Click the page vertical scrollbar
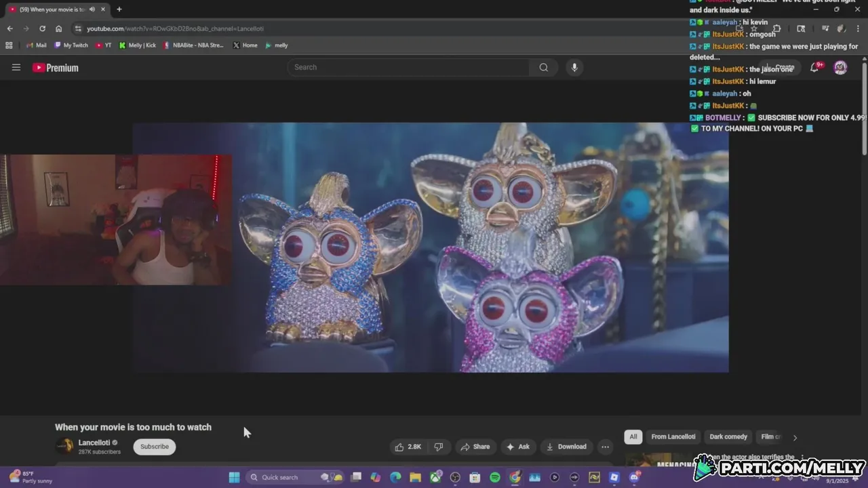The height and width of the screenshot is (488, 868). (x=865, y=108)
